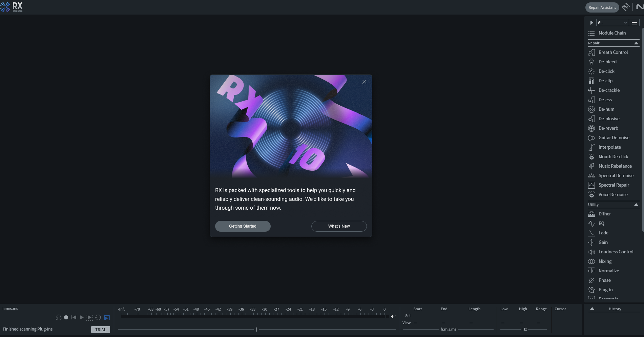Open the De-bleed module
The height and width of the screenshot is (337, 644).
pyautogui.click(x=613, y=62)
